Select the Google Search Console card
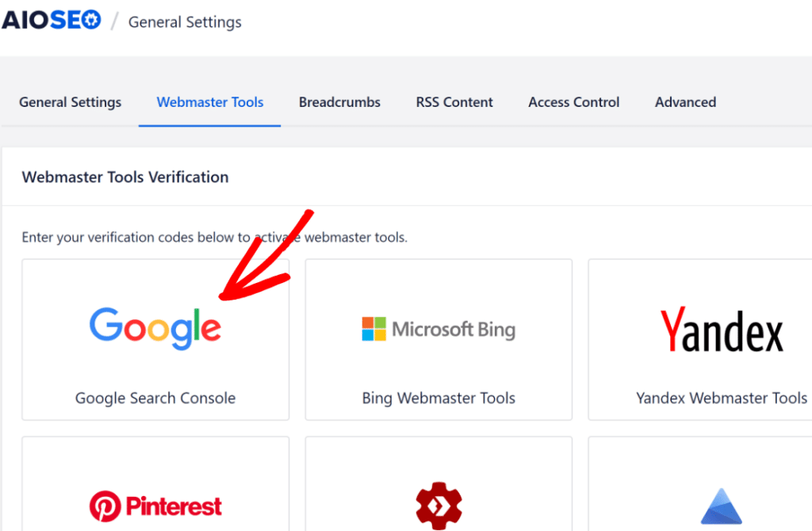The image size is (812, 531). click(155, 339)
